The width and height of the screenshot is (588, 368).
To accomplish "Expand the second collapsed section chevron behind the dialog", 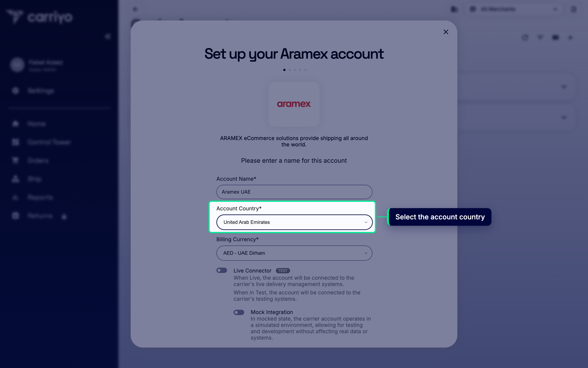I will [x=564, y=118].
